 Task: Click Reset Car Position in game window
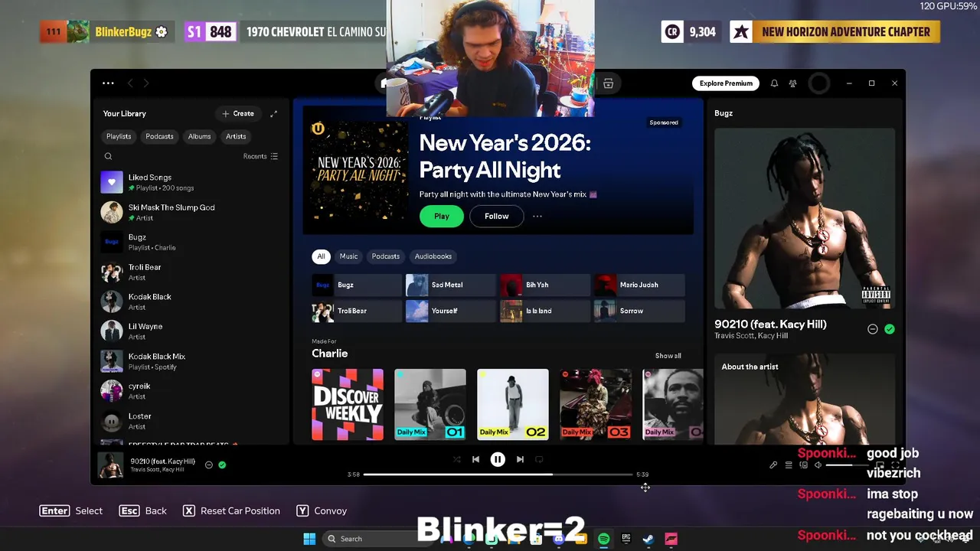(x=231, y=511)
